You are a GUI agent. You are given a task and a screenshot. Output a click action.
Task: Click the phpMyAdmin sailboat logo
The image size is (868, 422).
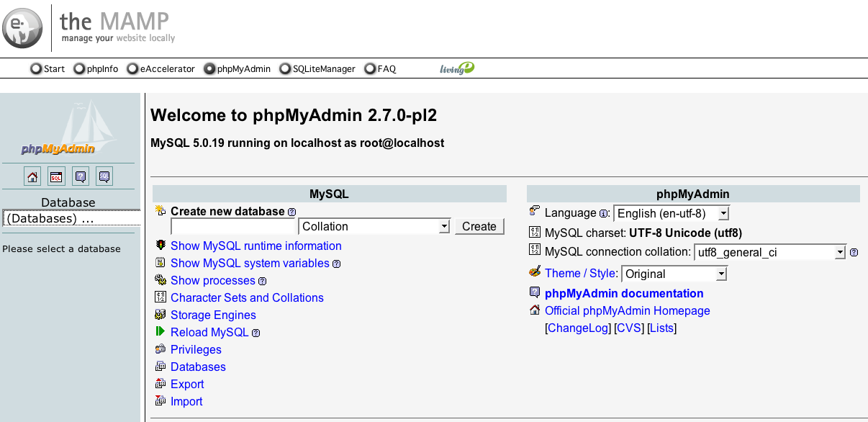pos(69,129)
